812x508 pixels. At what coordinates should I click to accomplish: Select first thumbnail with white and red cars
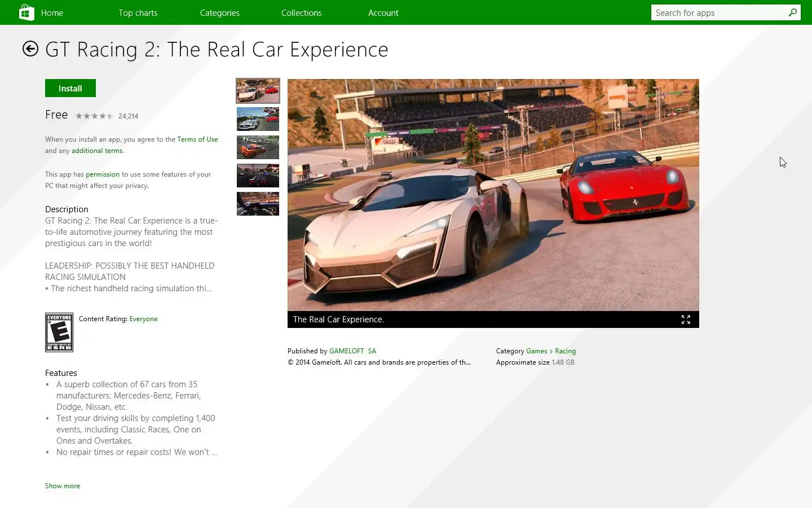click(258, 91)
